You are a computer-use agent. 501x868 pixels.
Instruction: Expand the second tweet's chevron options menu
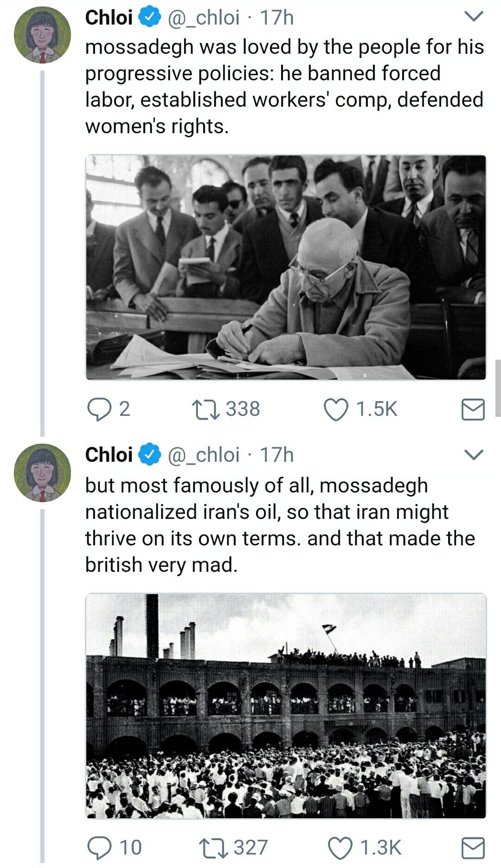(474, 454)
